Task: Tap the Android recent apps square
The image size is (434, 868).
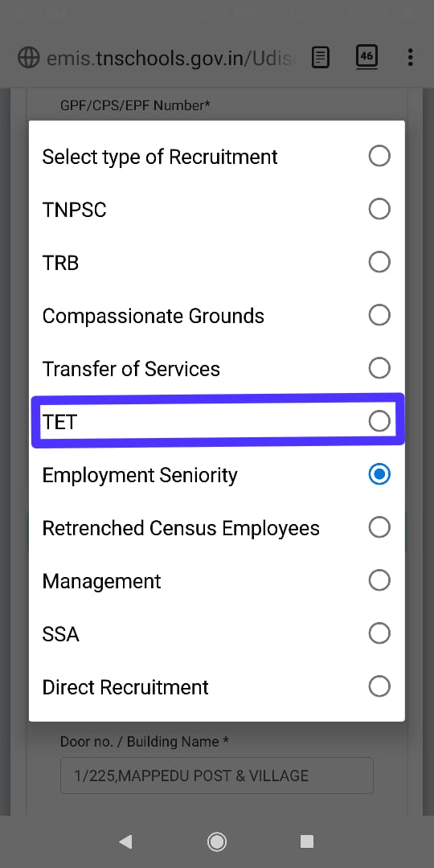Action: [x=307, y=841]
